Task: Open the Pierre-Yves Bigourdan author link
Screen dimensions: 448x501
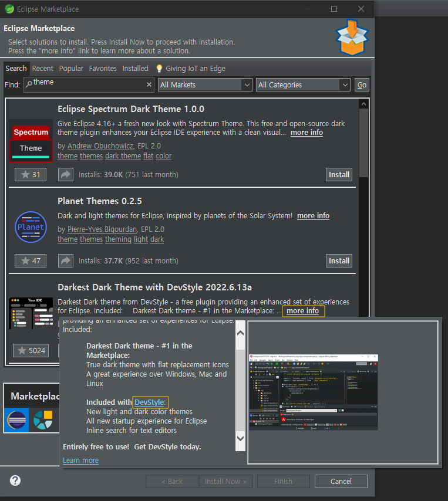Action: pos(102,229)
